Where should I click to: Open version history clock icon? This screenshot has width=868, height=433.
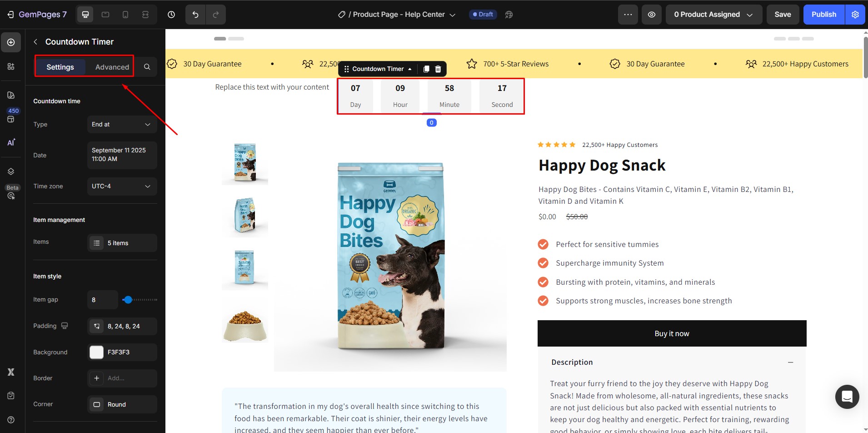[x=171, y=15]
